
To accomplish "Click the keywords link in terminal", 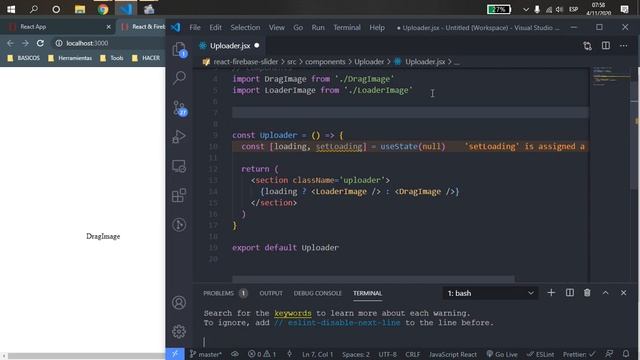I will pyautogui.click(x=293, y=313).
